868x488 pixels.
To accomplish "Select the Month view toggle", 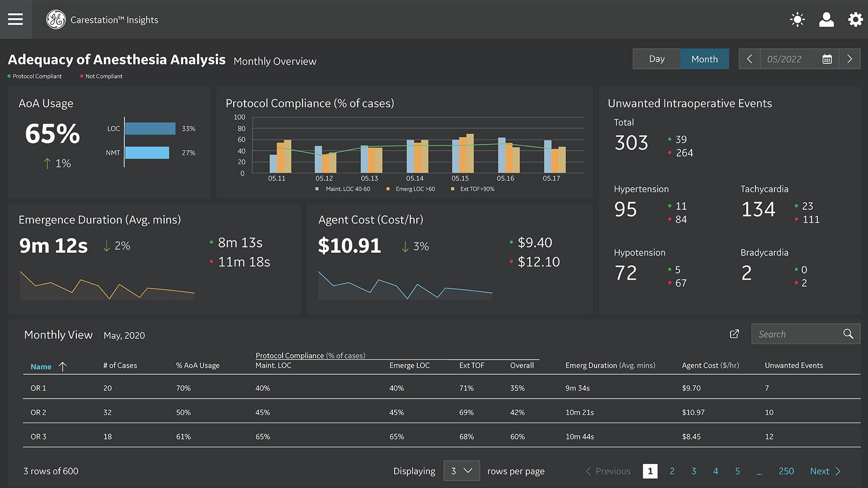I will click(x=704, y=59).
